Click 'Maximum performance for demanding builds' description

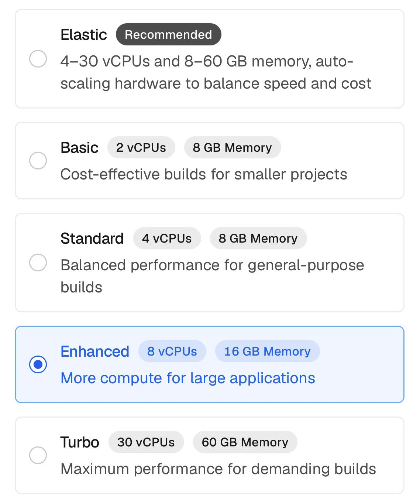[x=218, y=469]
